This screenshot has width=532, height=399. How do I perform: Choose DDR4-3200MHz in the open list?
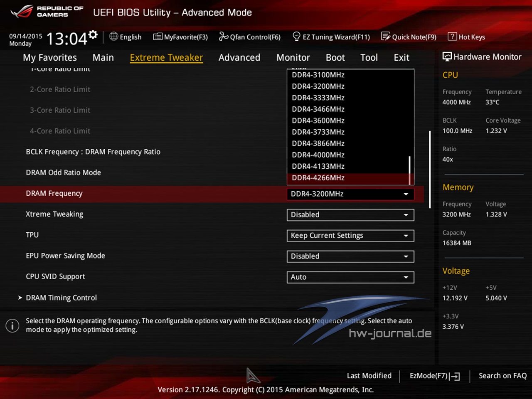318,86
